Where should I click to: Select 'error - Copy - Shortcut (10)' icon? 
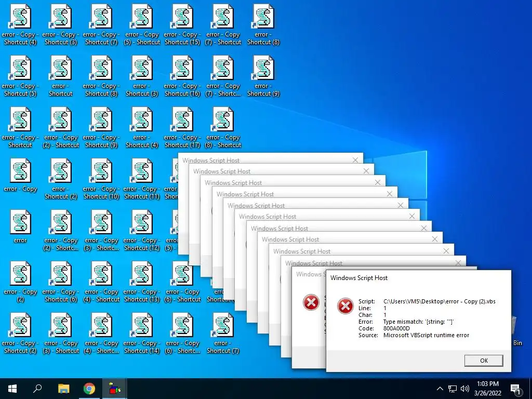pyautogui.click(x=101, y=180)
